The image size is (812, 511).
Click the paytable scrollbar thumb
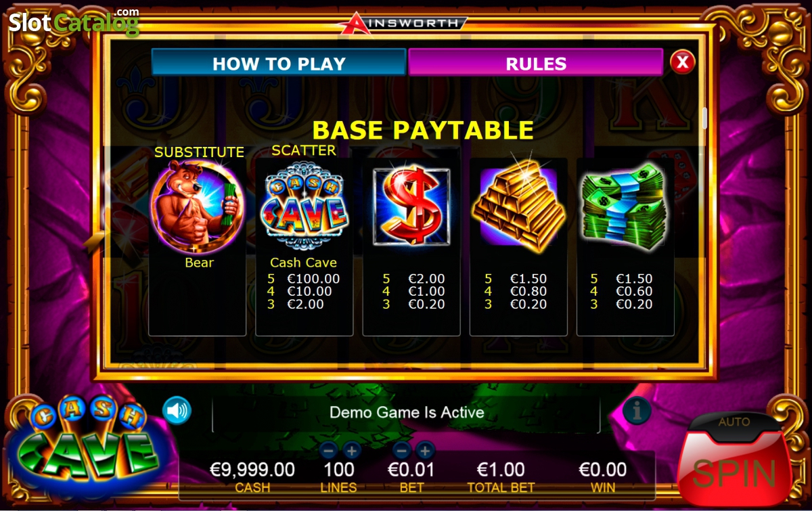pos(704,117)
